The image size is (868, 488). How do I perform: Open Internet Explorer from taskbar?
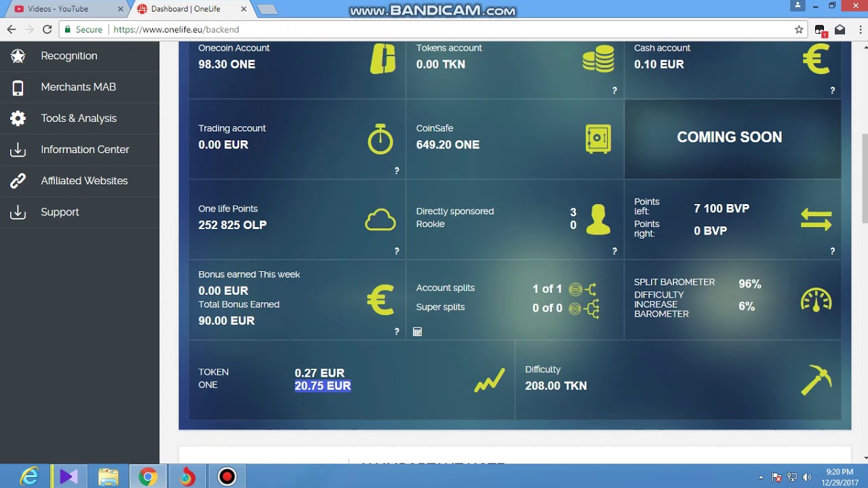[29, 476]
